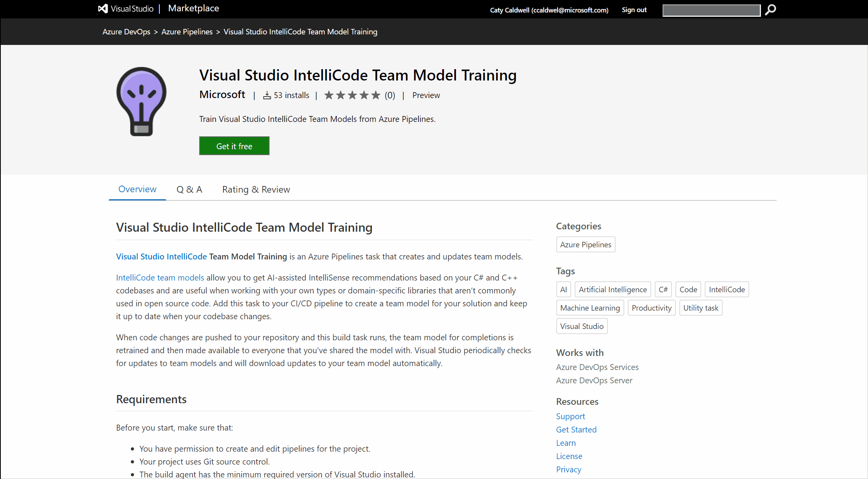Click the Get Started resource link
The width and height of the screenshot is (868, 479).
click(577, 429)
